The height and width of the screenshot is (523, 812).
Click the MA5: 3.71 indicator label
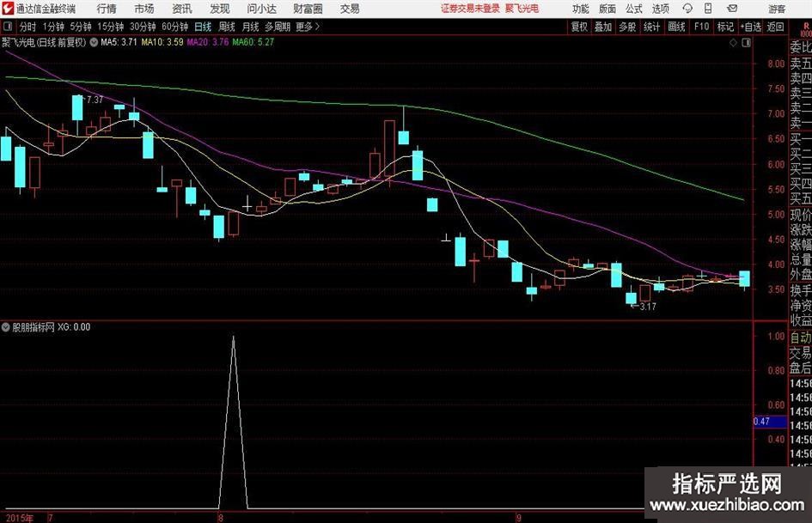(x=119, y=42)
